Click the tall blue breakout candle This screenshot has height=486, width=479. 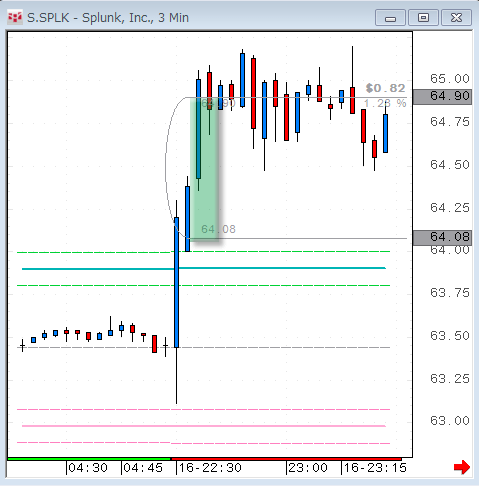(177, 282)
